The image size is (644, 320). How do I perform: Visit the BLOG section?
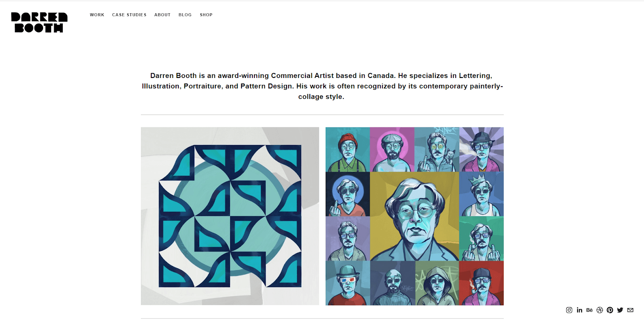pos(185,15)
